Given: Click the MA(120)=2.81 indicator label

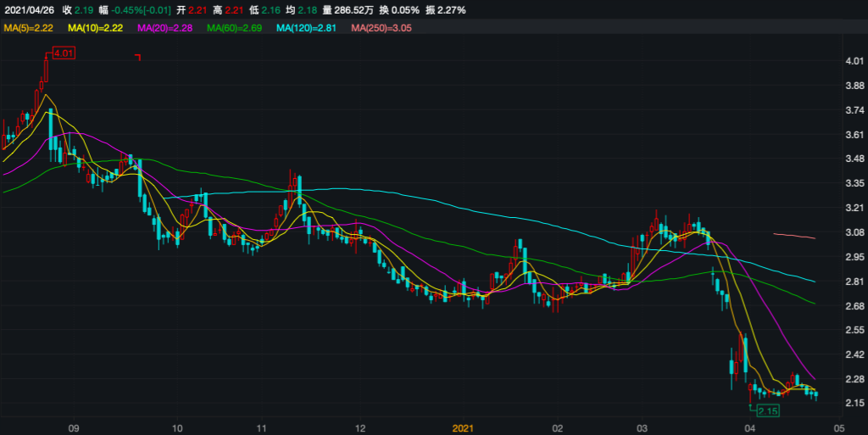Looking at the screenshot, I should [x=306, y=28].
